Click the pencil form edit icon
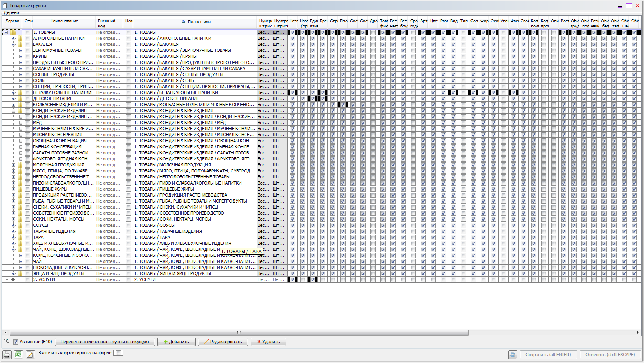The image size is (644, 363). 30,355
